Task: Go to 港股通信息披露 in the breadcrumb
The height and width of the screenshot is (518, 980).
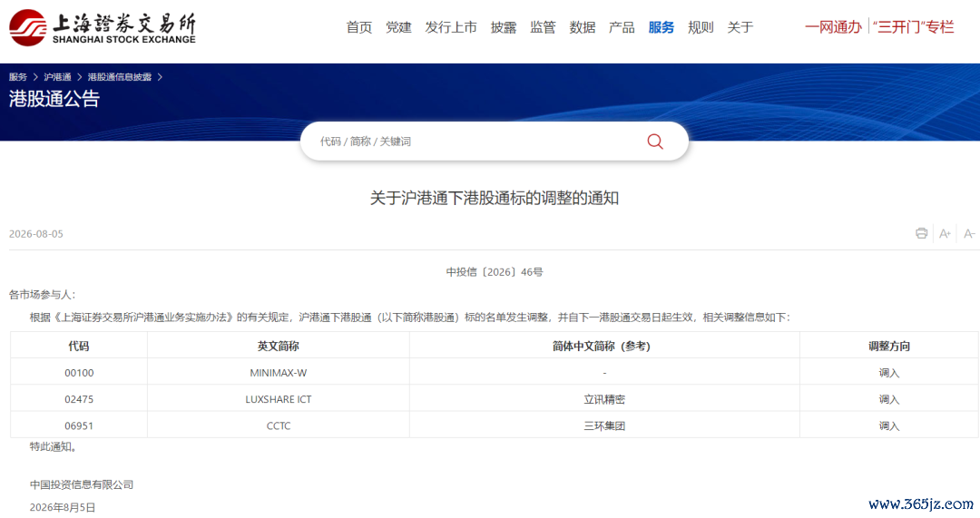Action: click(120, 77)
